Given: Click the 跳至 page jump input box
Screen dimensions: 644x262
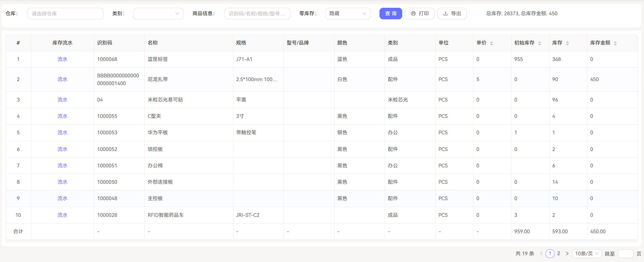Looking at the screenshot, I should (625, 254).
